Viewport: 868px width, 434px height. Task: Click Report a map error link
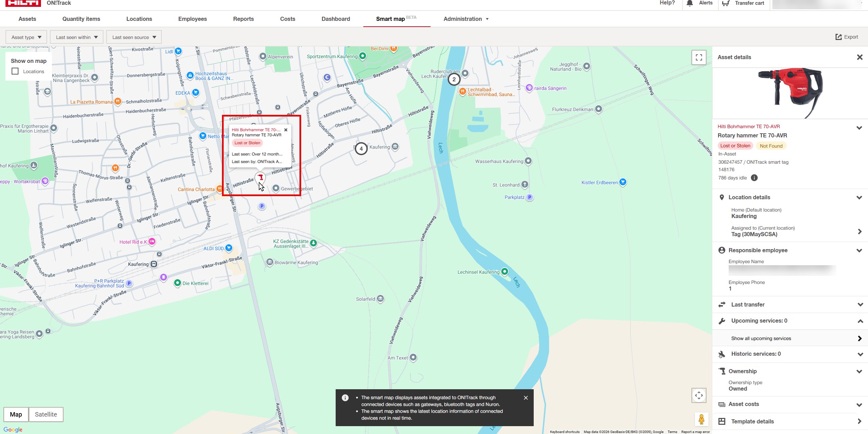tap(696, 432)
